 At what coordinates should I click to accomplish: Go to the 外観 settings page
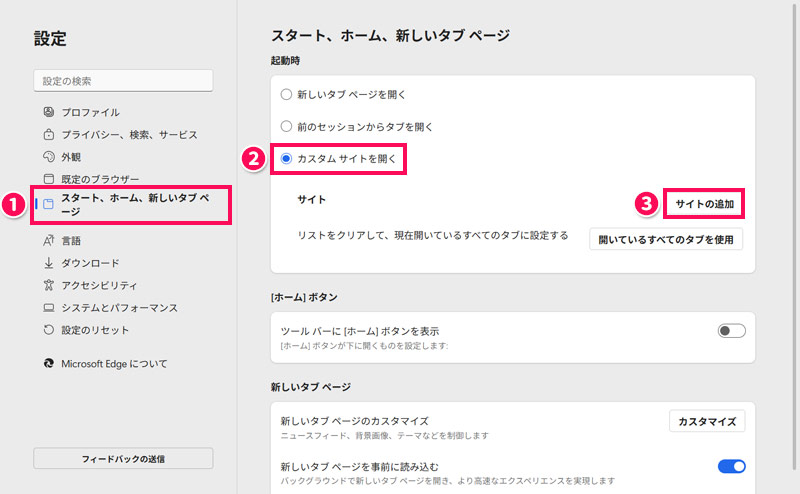[71, 157]
